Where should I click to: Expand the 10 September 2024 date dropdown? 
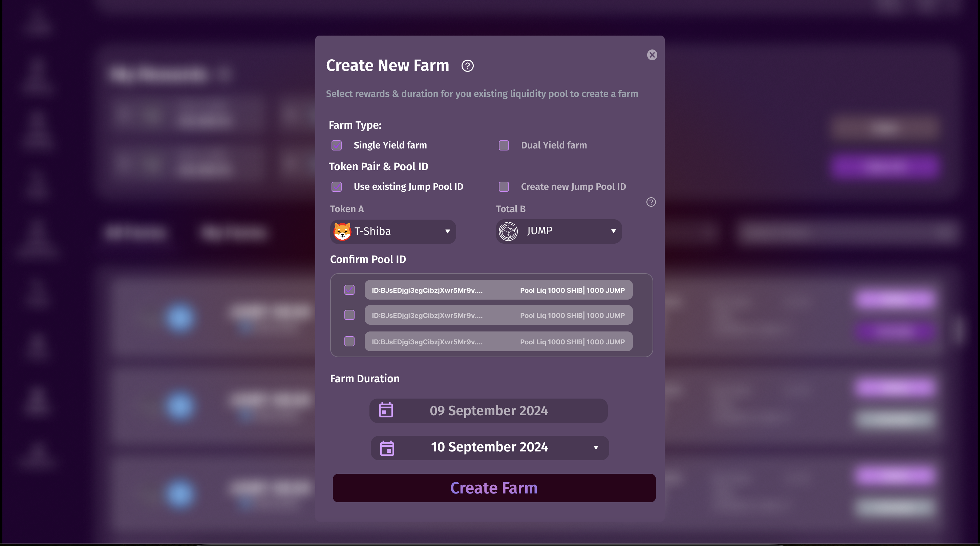click(595, 448)
